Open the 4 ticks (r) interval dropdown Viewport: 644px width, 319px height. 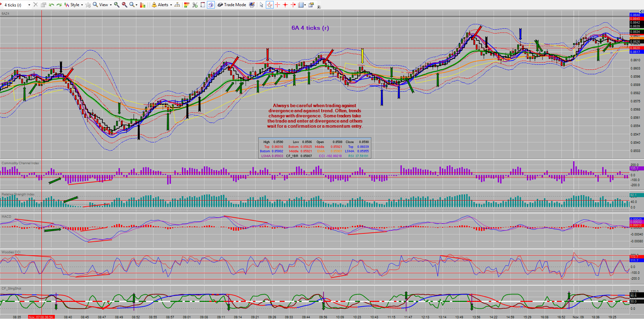17,5
